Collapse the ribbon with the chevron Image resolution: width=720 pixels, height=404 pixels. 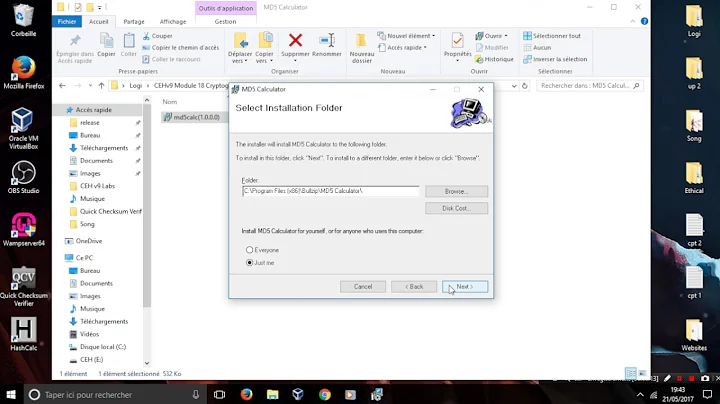633,21
